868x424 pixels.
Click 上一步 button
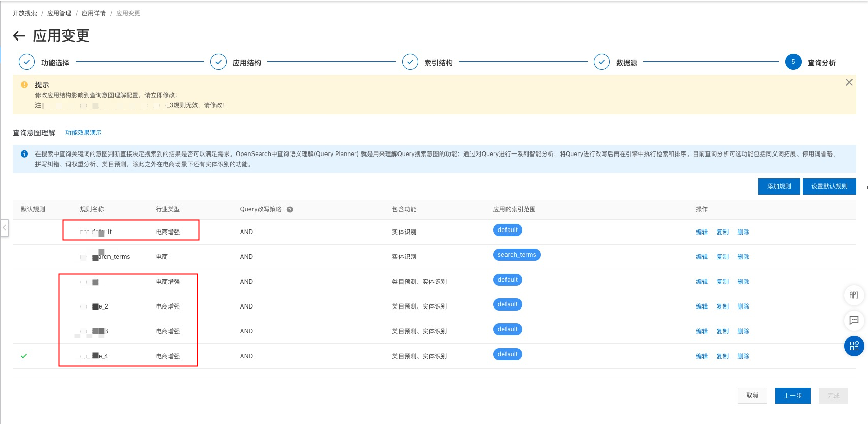click(793, 396)
